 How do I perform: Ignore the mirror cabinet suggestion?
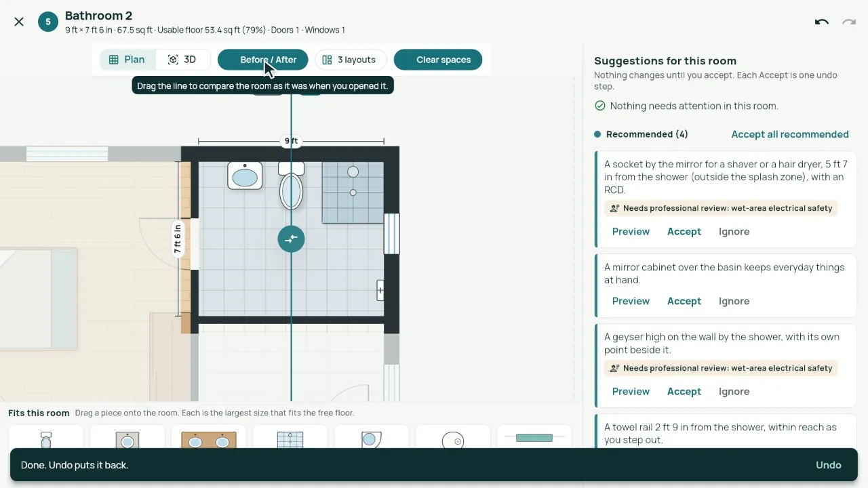[x=734, y=302]
